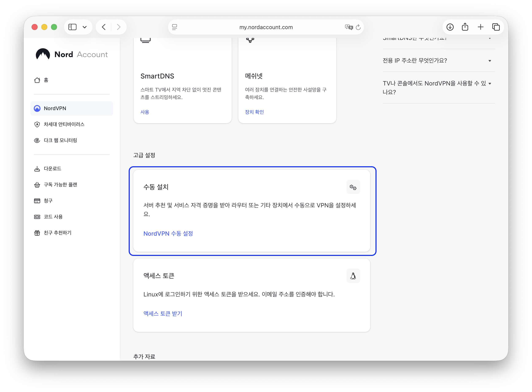This screenshot has width=532, height=392.
Task: Click the SmartDNS card title
Action: [x=157, y=76]
